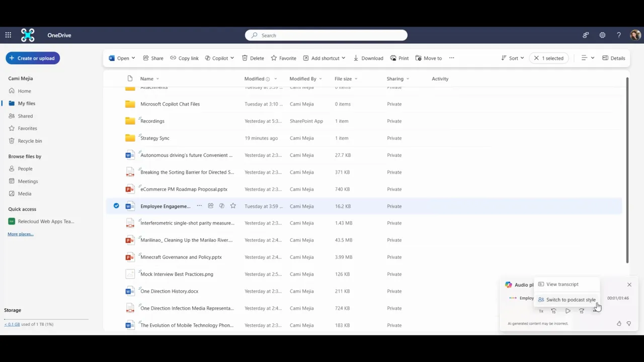This screenshot has height=362, width=644.
Task: Click the Copilot icon on Employee Engagement row
Action: [221, 206]
